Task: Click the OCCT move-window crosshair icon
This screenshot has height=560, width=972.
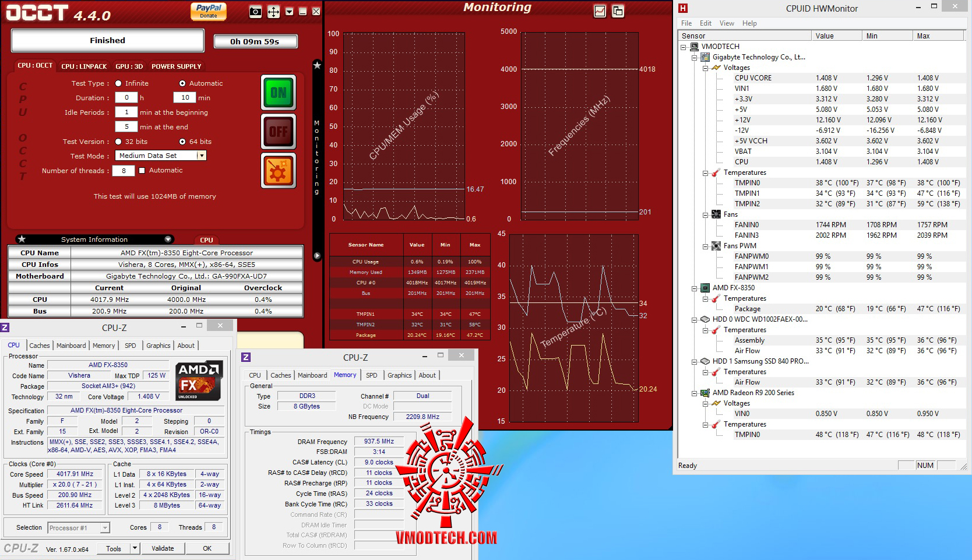Action: tap(273, 12)
